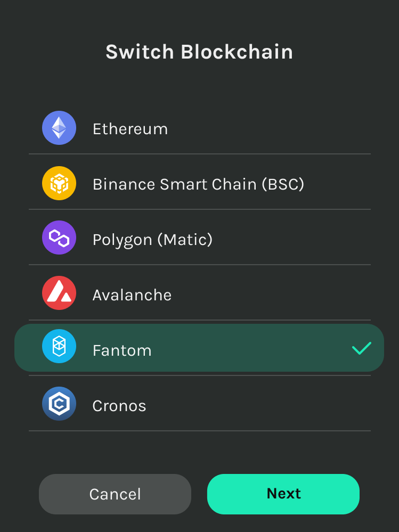Click empty space in the Avalanche row
The width and height of the screenshot is (399, 532).
pyautogui.click(x=272, y=294)
